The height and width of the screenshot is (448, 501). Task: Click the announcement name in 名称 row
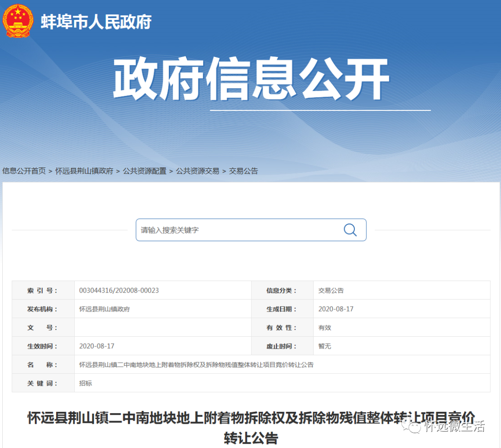pyautogui.click(x=196, y=365)
